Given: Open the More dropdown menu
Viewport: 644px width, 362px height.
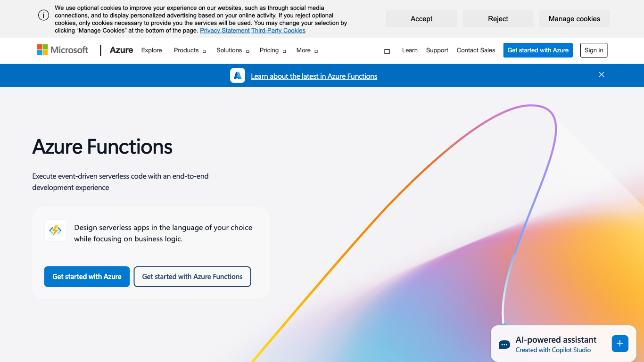Looking at the screenshot, I should click(x=307, y=50).
